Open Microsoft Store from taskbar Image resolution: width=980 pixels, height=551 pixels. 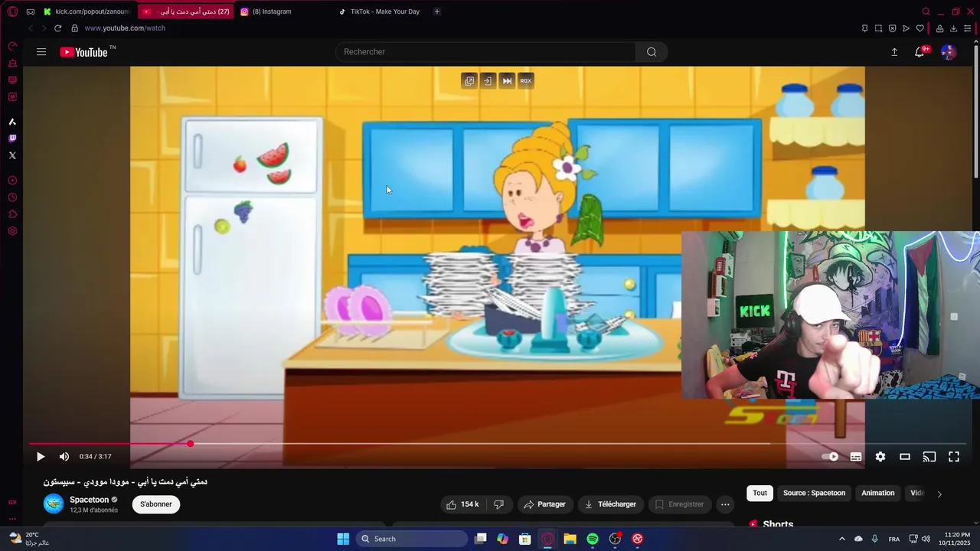pos(525,539)
